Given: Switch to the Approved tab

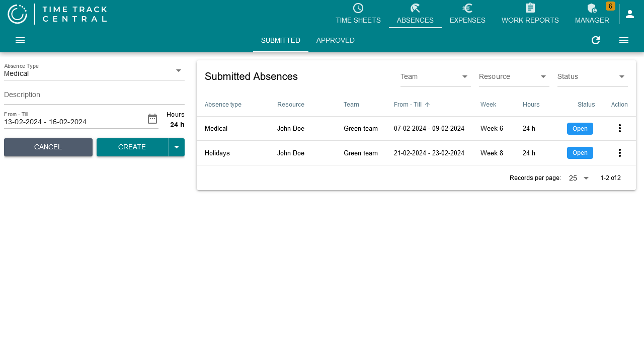Looking at the screenshot, I should (x=336, y=40).
